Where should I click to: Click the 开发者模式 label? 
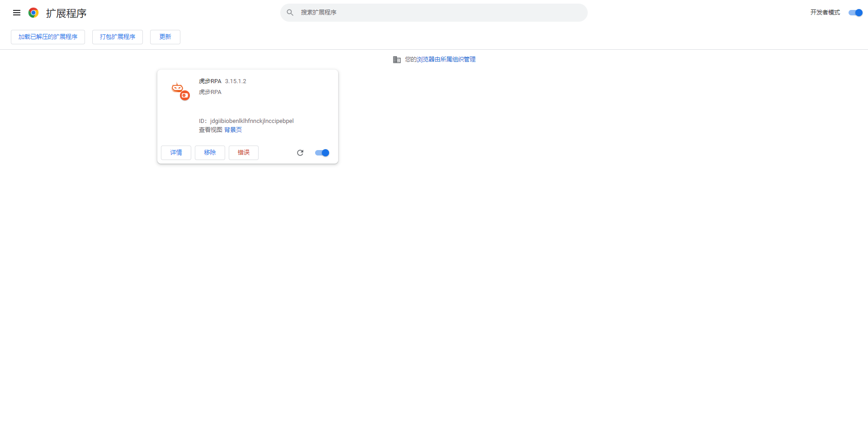click(825, 13)
